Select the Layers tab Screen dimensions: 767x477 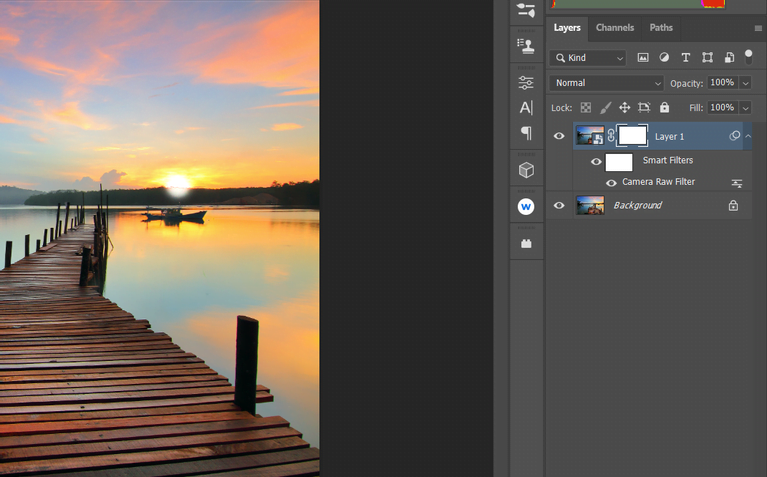pos(567,28)
